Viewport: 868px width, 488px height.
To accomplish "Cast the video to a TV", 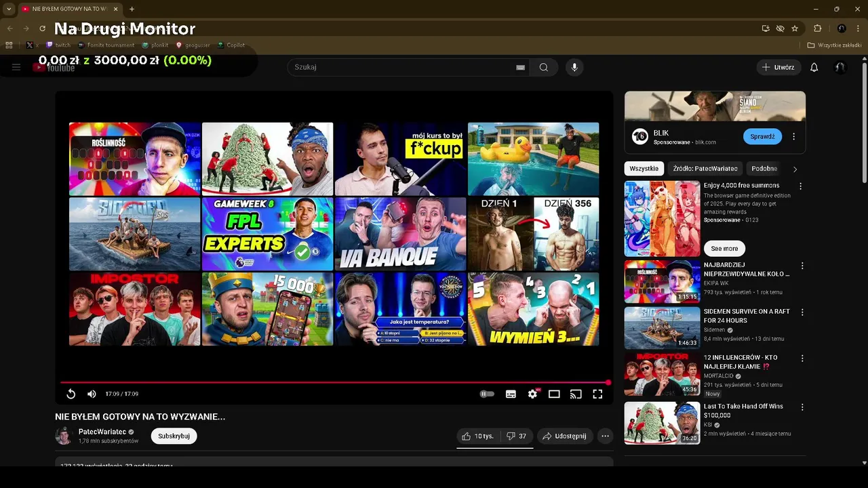I will [576, 394].
